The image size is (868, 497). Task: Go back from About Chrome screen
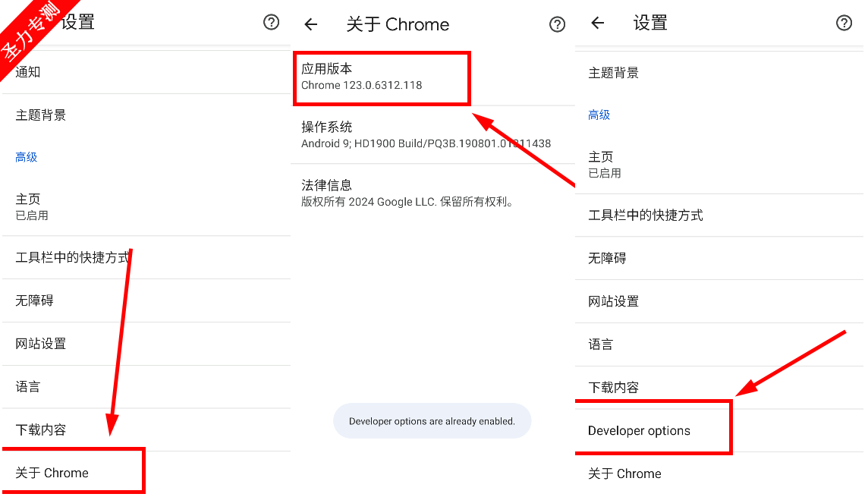tap(311, 24)
